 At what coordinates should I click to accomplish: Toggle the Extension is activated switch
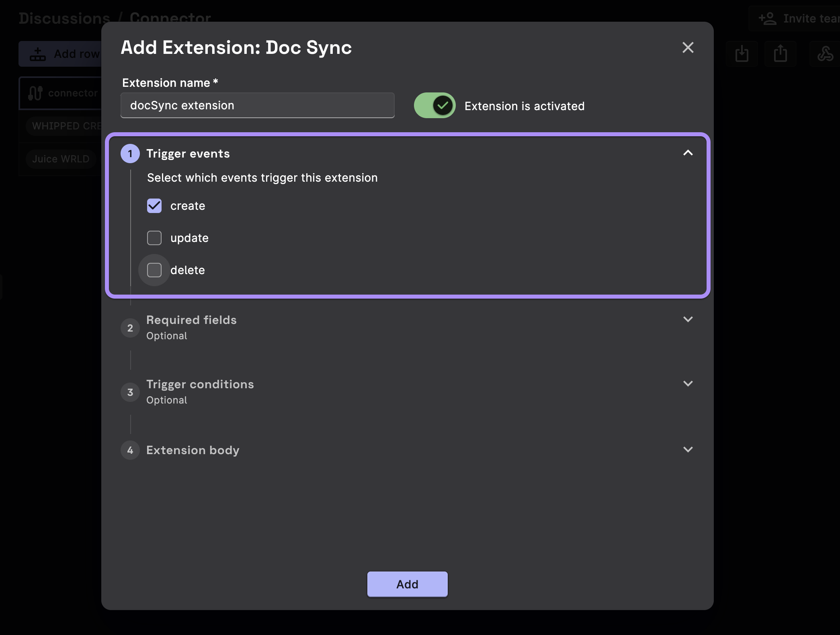[434, 106]
